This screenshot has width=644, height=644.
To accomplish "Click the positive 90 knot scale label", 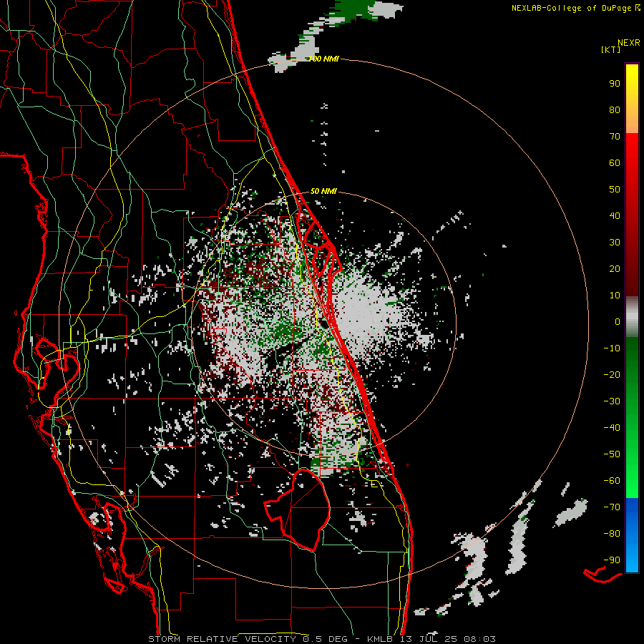I will (615, 84).
